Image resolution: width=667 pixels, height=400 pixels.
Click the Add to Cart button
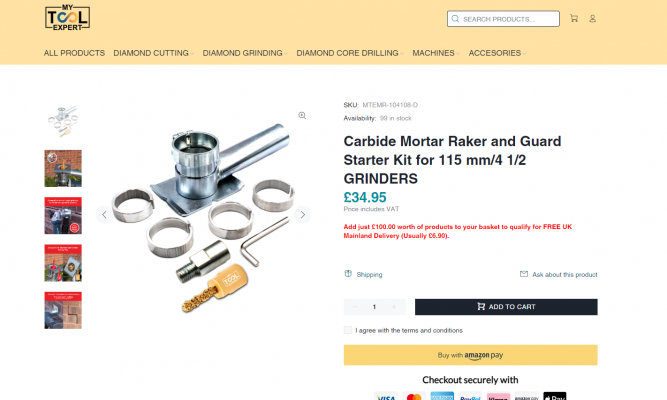coord(506,307)
